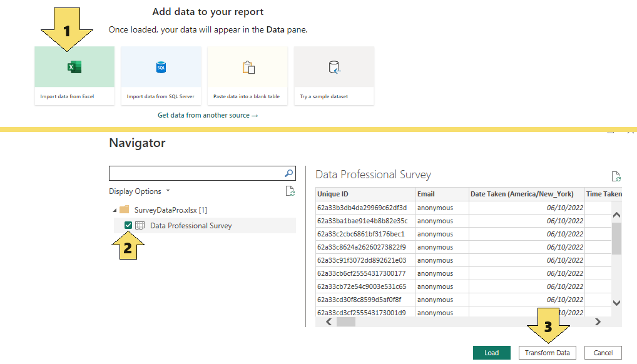This screenshot has height=364, width=637.
Task: Click the sample dataset cylinder icon
Action: tap(334, 68)
